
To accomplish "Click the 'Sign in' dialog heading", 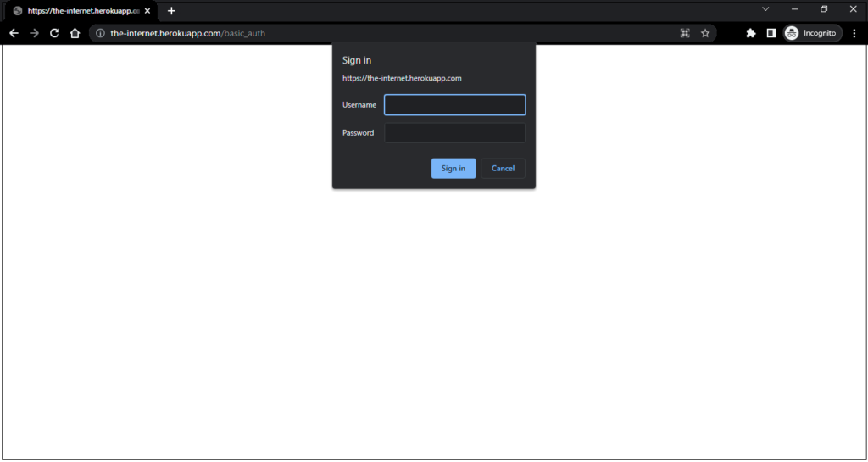I will pyautogui.click(x=357, y=60).
